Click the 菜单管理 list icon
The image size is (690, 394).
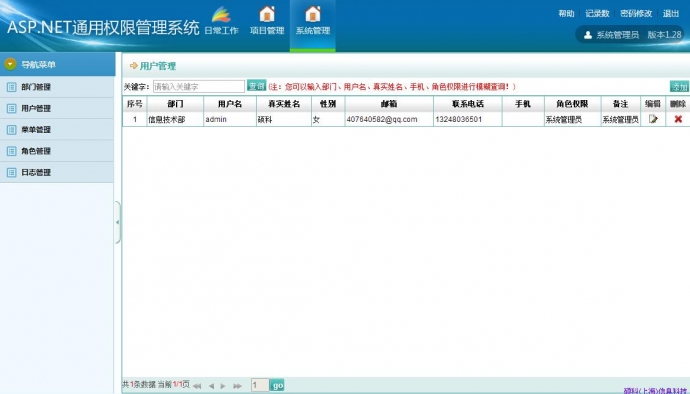12,129
